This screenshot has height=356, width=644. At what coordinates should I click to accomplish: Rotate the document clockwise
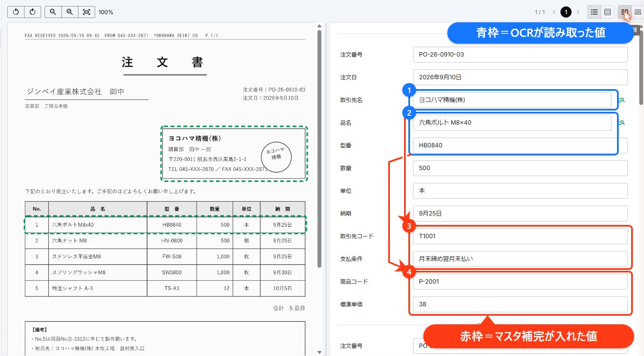33,12
